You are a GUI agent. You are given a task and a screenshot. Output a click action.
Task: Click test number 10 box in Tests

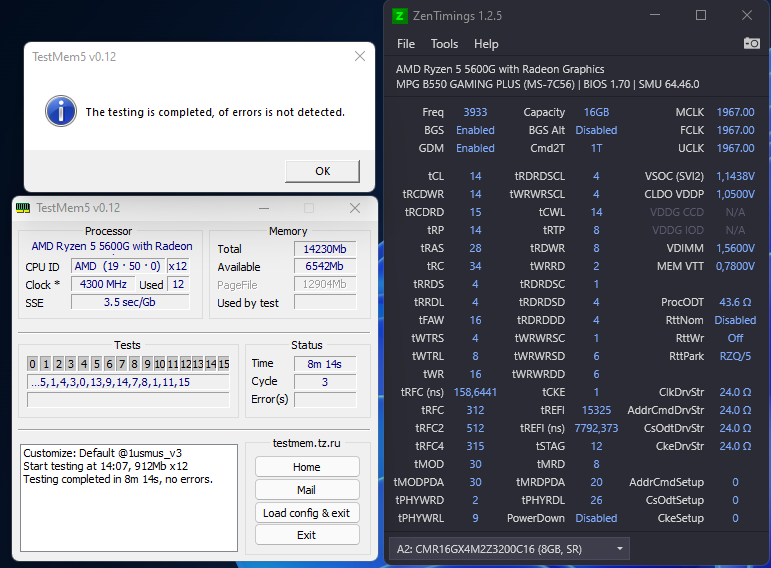tap(160, 364)
